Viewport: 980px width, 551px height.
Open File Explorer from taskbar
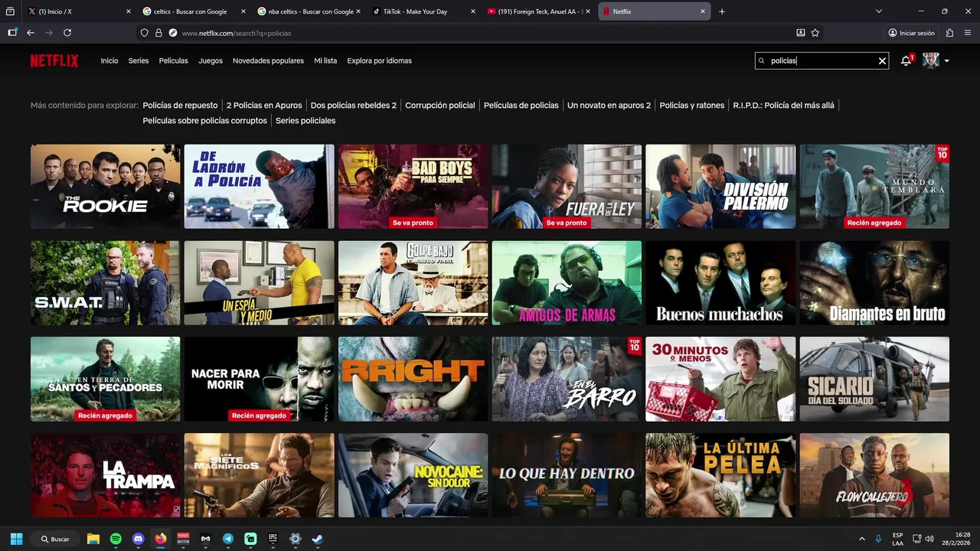tap(93, 539)
